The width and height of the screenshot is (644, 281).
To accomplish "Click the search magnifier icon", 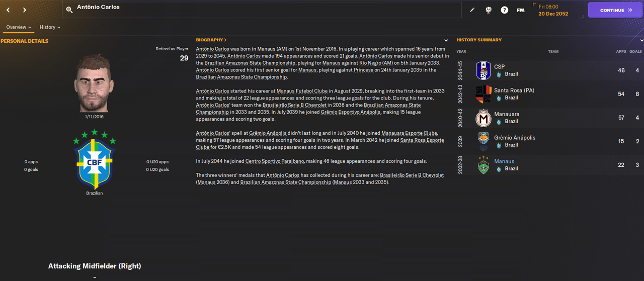I will click(x=69, y=10).
